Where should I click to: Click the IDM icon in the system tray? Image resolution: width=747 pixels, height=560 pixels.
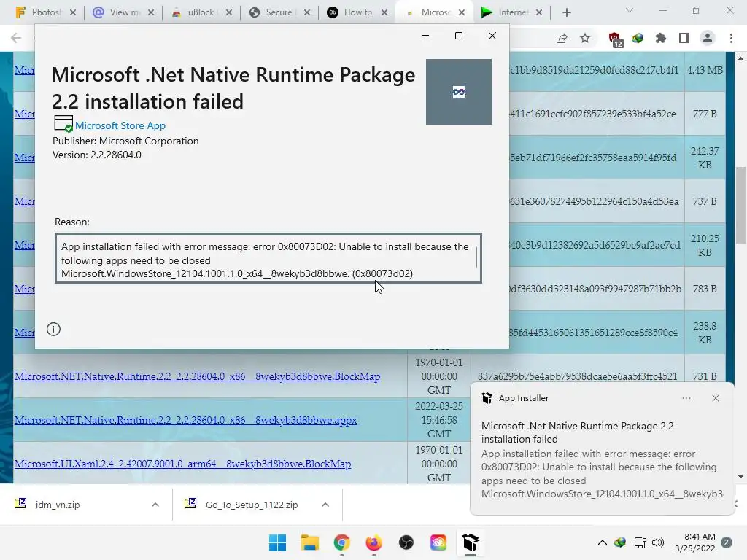click(620, 542)
